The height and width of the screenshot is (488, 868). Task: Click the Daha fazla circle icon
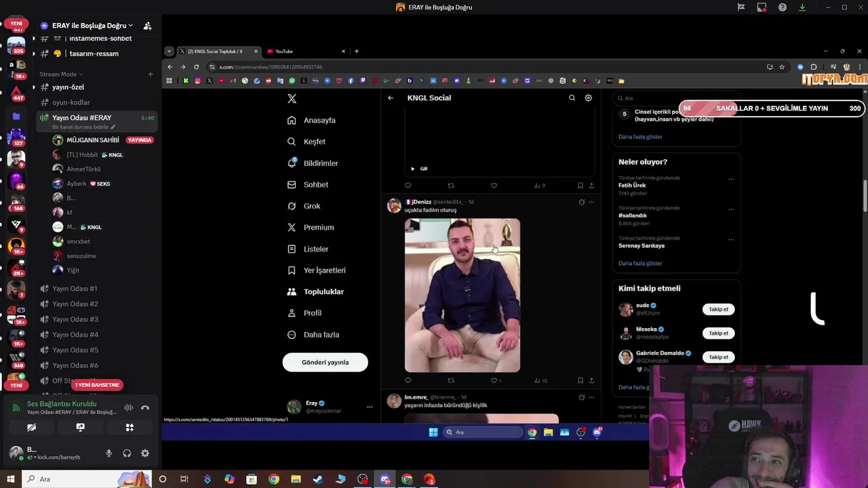(292, 335)
